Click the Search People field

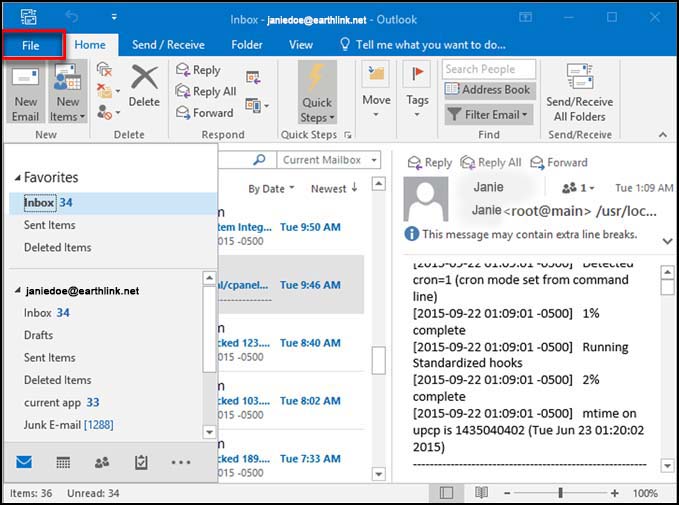tap(489, 69)
